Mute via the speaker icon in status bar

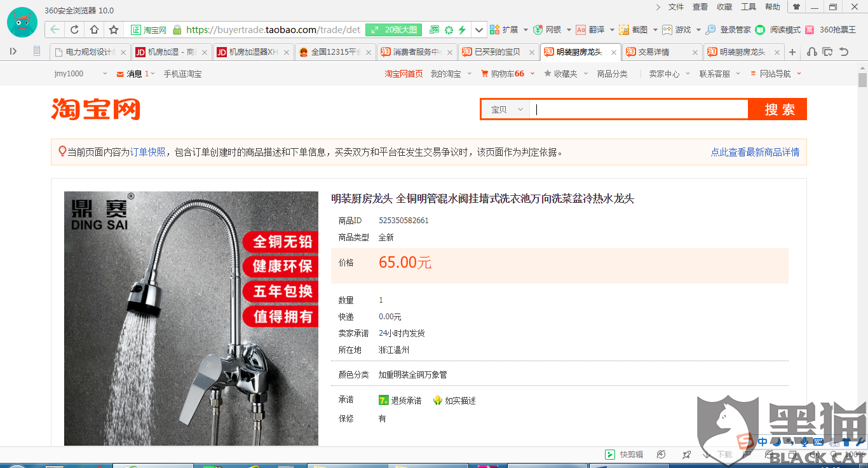[x=815, y=453]
